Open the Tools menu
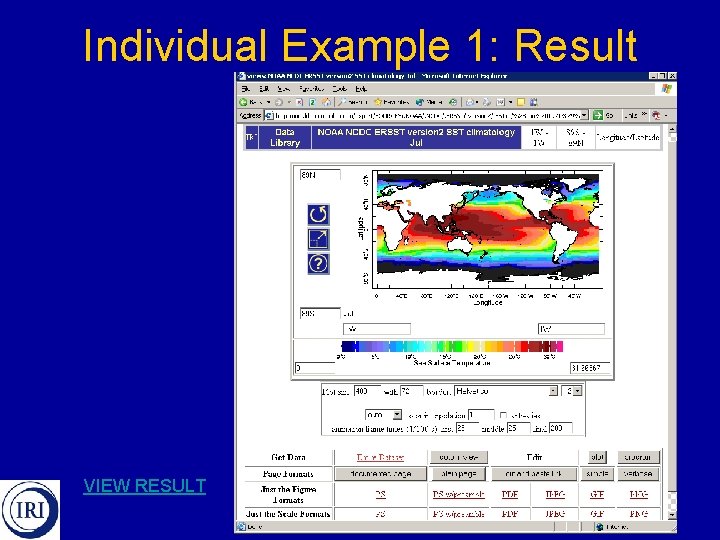 [x=340, y=89]
